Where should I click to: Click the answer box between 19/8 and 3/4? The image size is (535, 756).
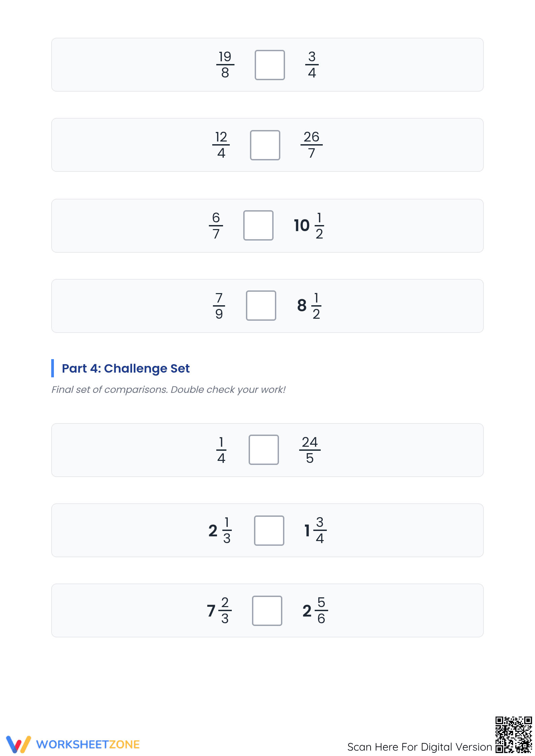pyautogui.click(x=270, y=65)
